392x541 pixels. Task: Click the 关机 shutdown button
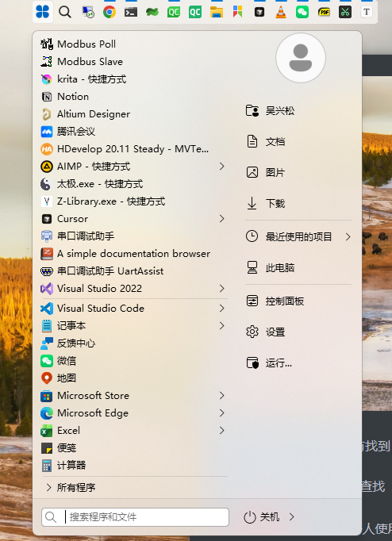262,517
